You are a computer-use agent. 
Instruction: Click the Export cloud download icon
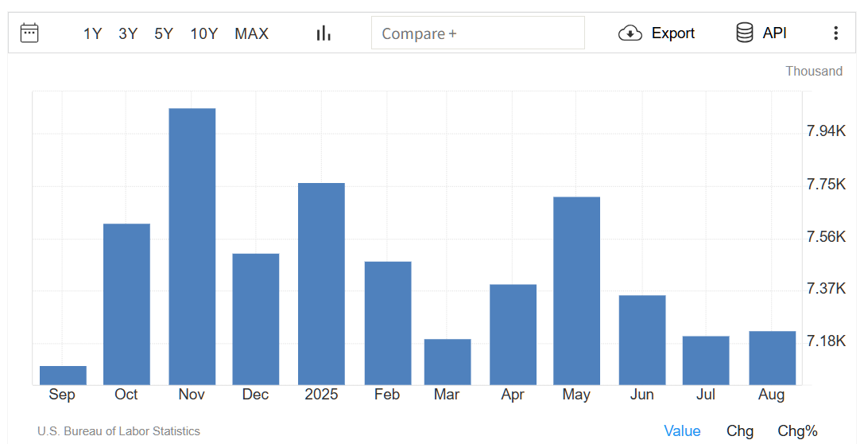click(630, 33)
